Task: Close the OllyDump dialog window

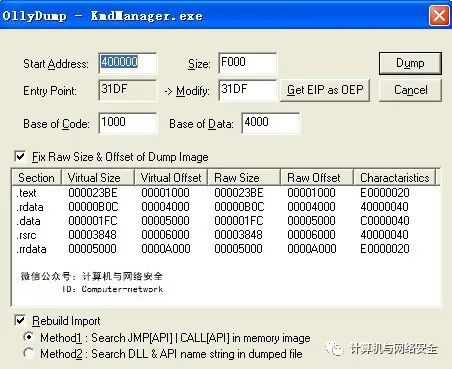Action: tap(439, 15)
